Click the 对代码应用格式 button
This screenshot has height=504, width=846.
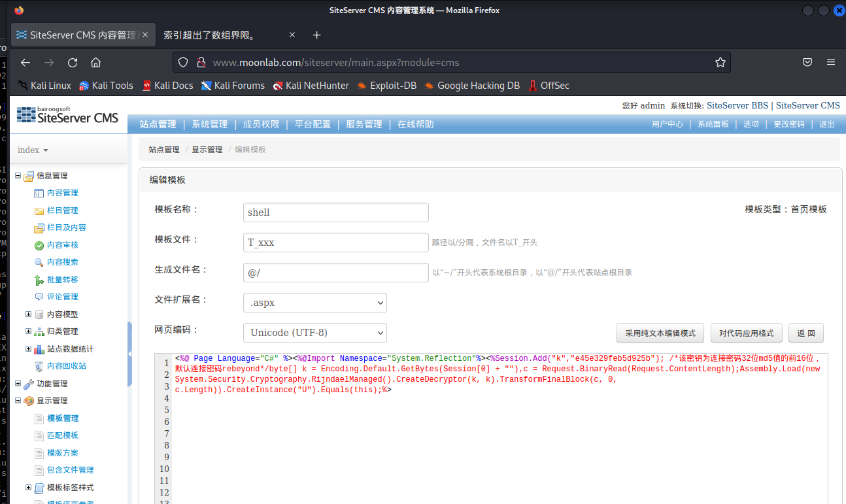(x=746, y=333)
